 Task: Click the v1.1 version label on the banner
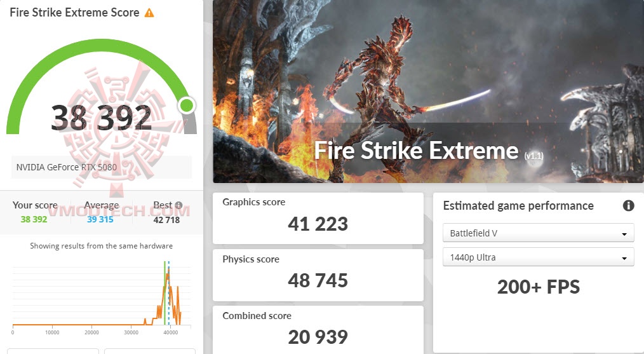(x=534, y=156)
